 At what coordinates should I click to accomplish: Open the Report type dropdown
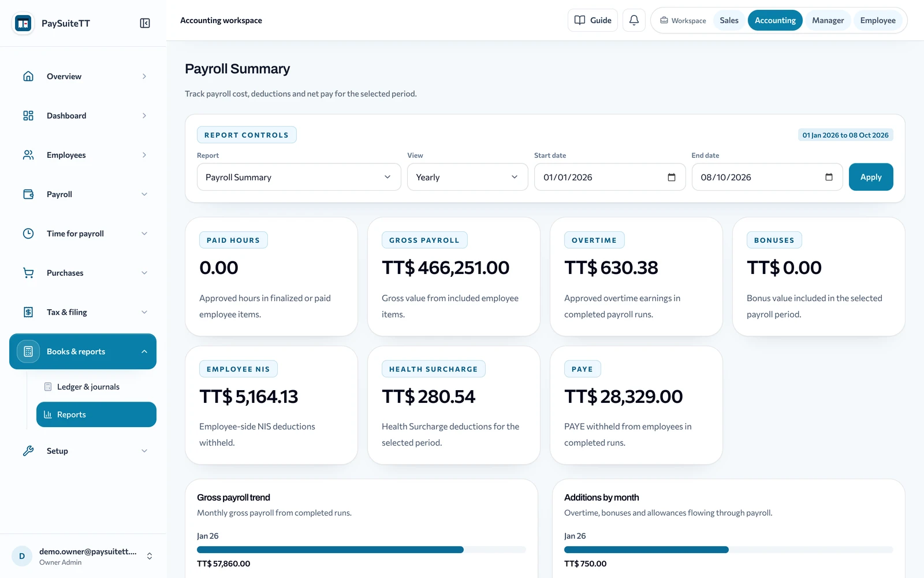click(x=299, y=177)
